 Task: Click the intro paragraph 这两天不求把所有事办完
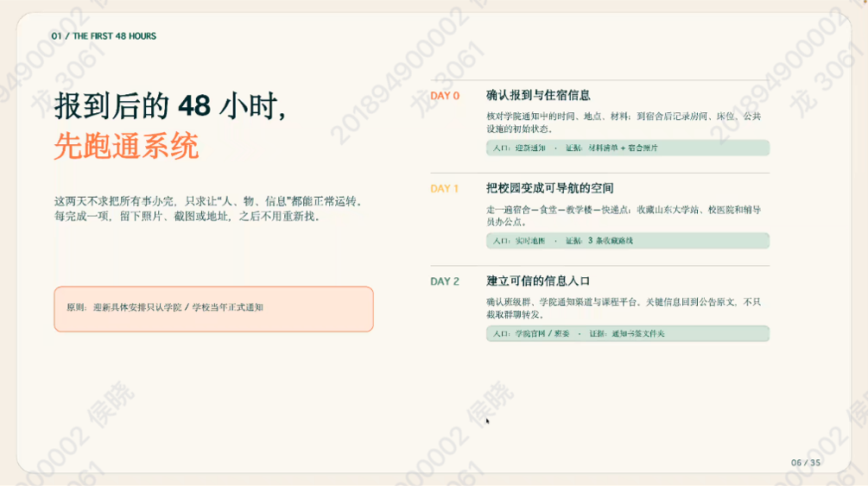209,209
